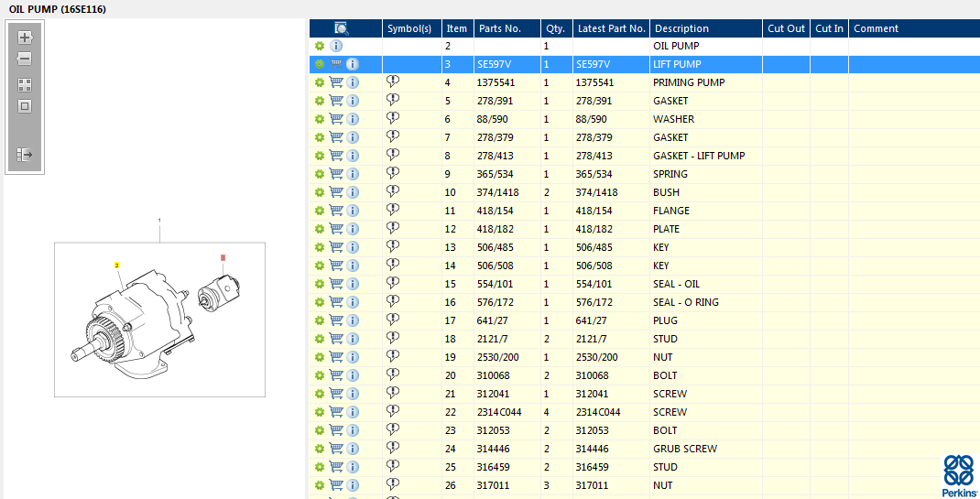Viewport: 980px width, 499px height.
Task: Select the GASKET - LIFT PUMP row
Action: pyautogui.click(x=698, y=156)
